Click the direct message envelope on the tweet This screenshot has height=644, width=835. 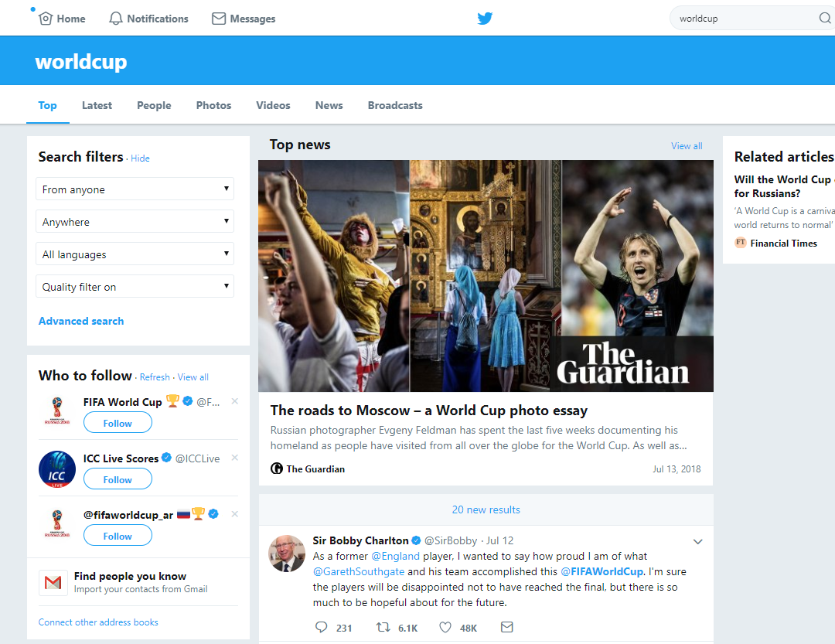(x=507, y=627)
